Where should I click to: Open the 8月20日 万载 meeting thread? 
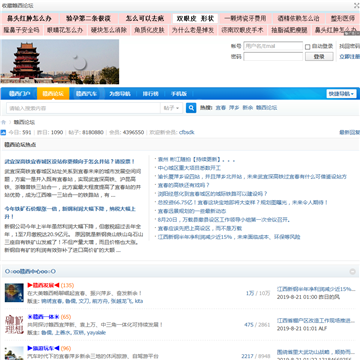tap(224, 220)
